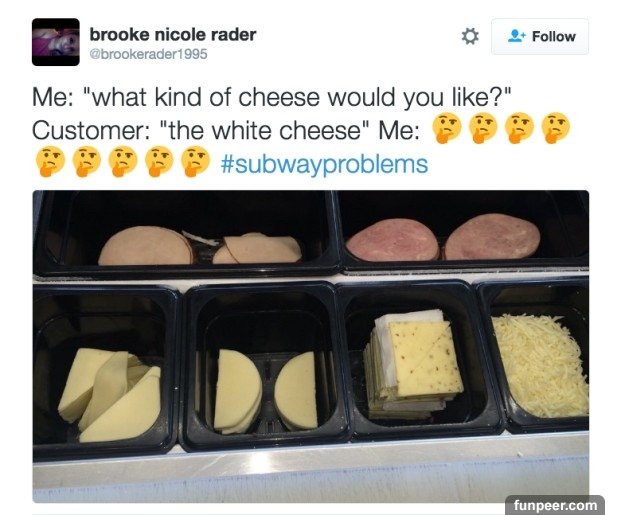Screen dimensions: 625x515
Task: Click the last thinking emoji on the Customer line
Action: [556, 128]
